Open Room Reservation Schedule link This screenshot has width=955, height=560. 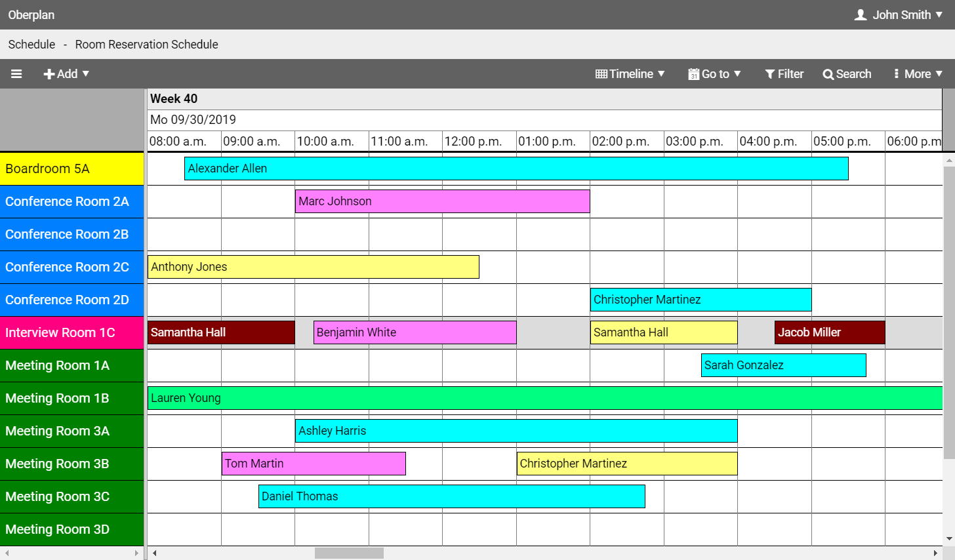click(x=146, y=44)
